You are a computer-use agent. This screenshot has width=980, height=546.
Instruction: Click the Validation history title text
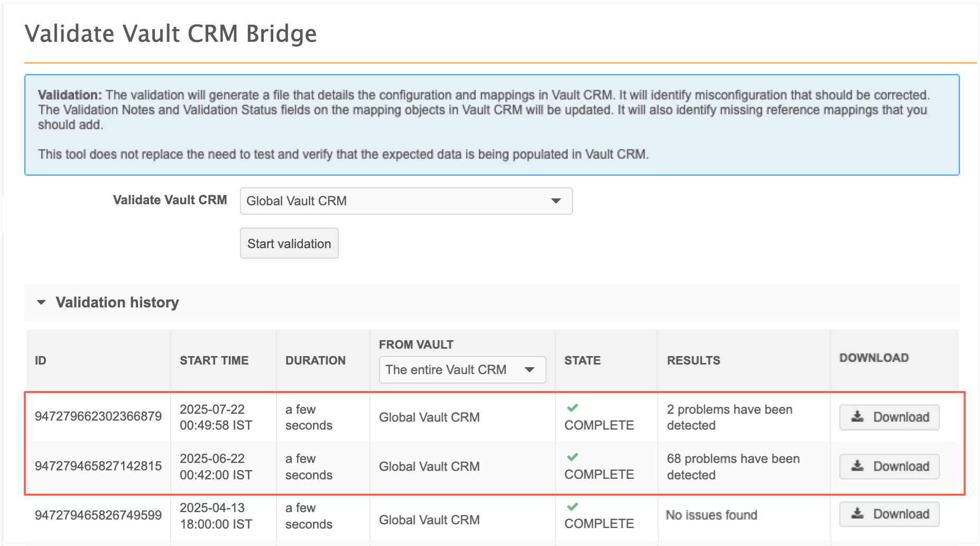point(117,303)
